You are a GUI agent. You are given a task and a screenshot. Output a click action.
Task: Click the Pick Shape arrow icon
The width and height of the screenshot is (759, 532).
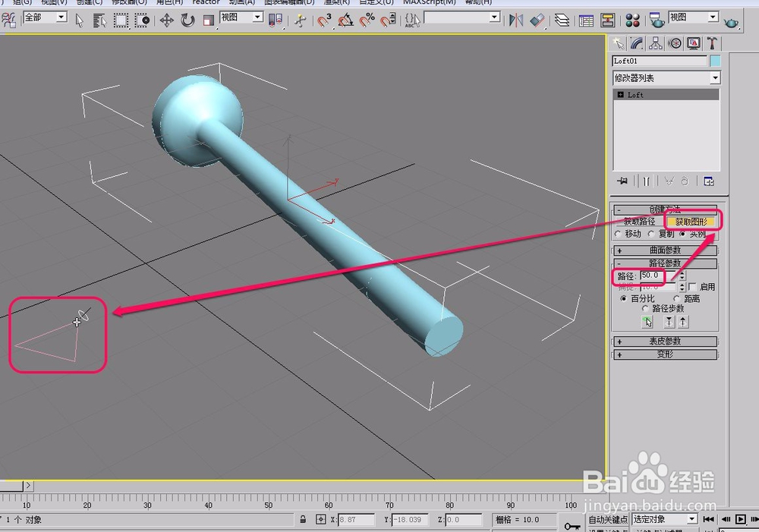point(647,322)
